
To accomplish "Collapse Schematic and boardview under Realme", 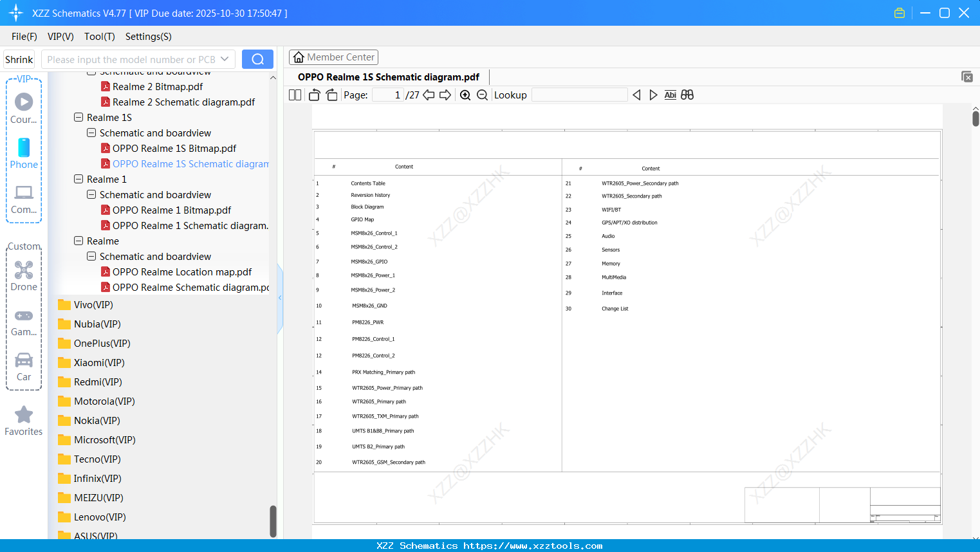I will click(x=91, y=257).
